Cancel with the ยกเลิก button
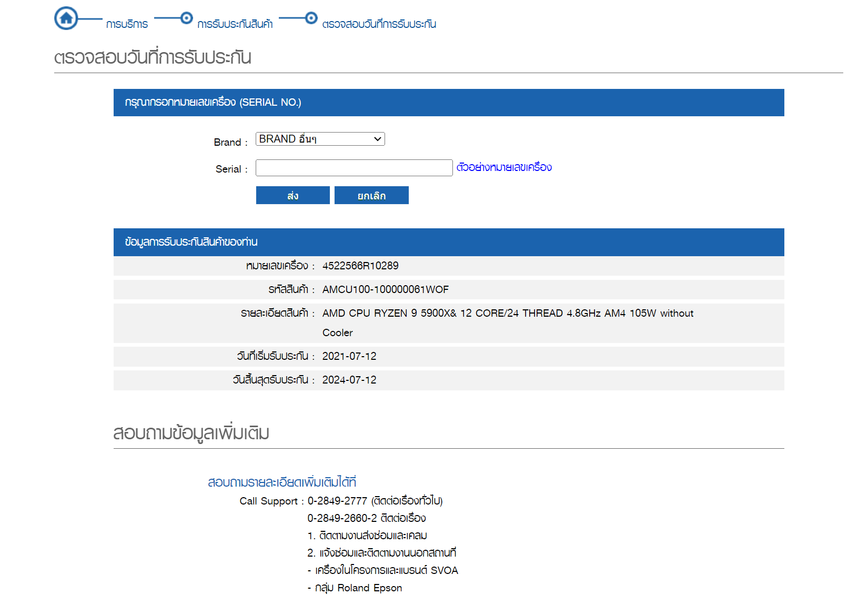 pyautogui.click(x=371, y=195)
